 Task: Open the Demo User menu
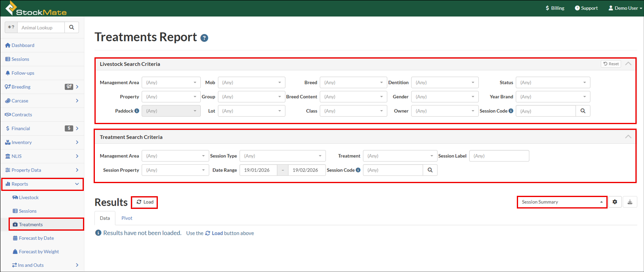pos(625,8)
